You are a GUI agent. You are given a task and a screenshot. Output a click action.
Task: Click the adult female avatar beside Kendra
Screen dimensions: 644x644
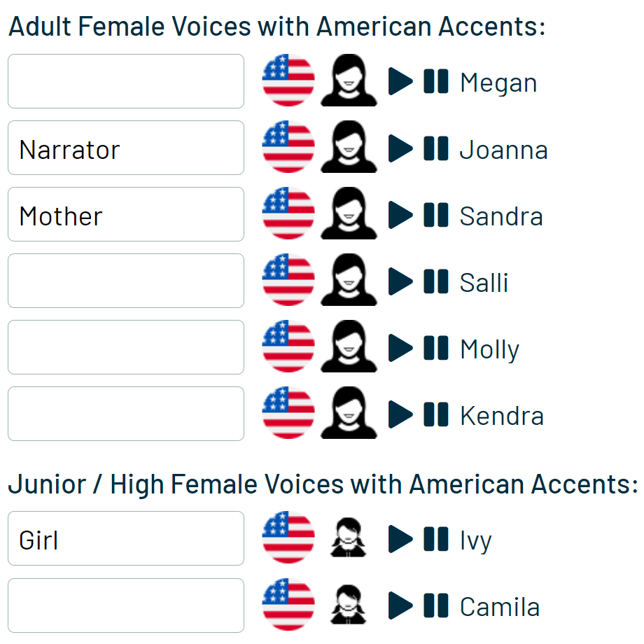349,413
